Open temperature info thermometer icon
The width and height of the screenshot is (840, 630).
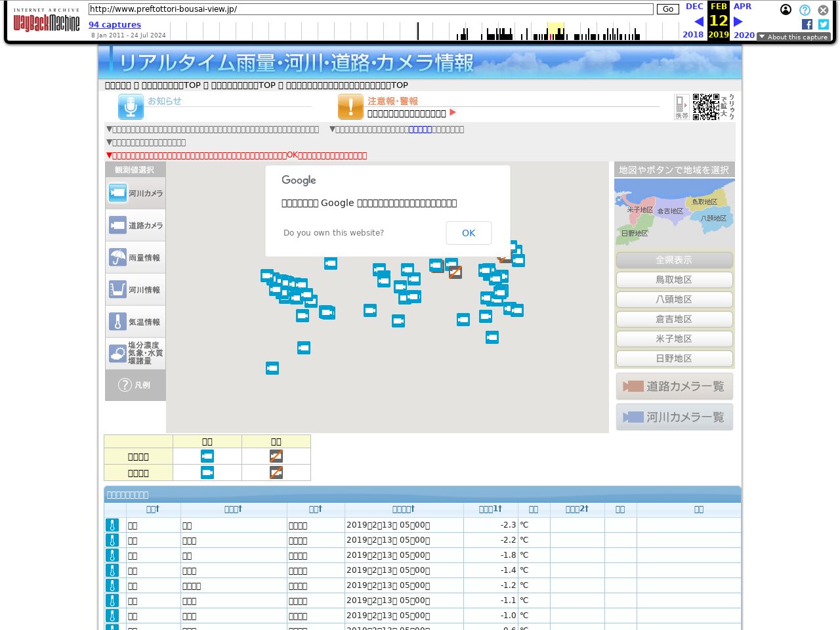(117, 322)
